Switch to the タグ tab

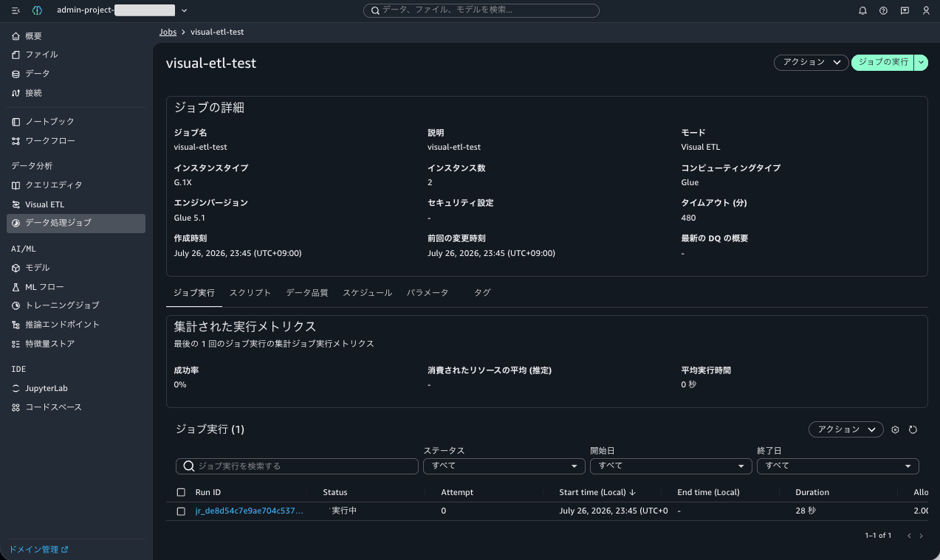pyautogui.click(x=482, y=293)
